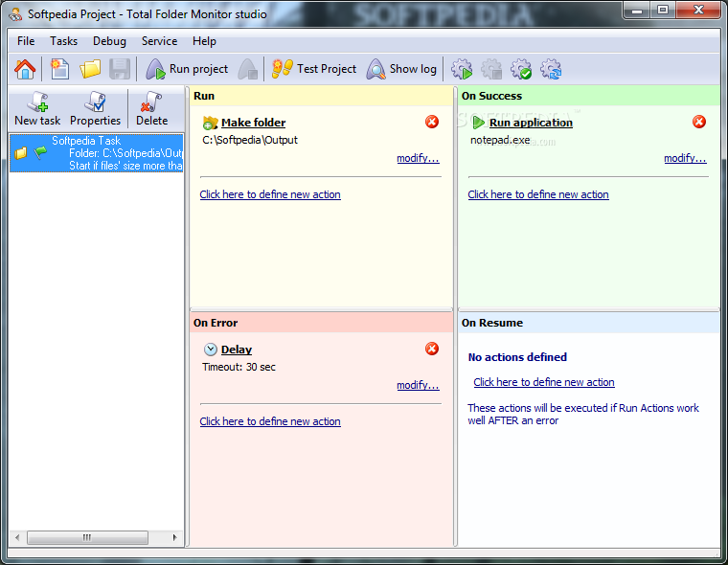The image size is (728, 565).
Task: Click the New task button
Action: pyautogui.click(x=37, y=109)
